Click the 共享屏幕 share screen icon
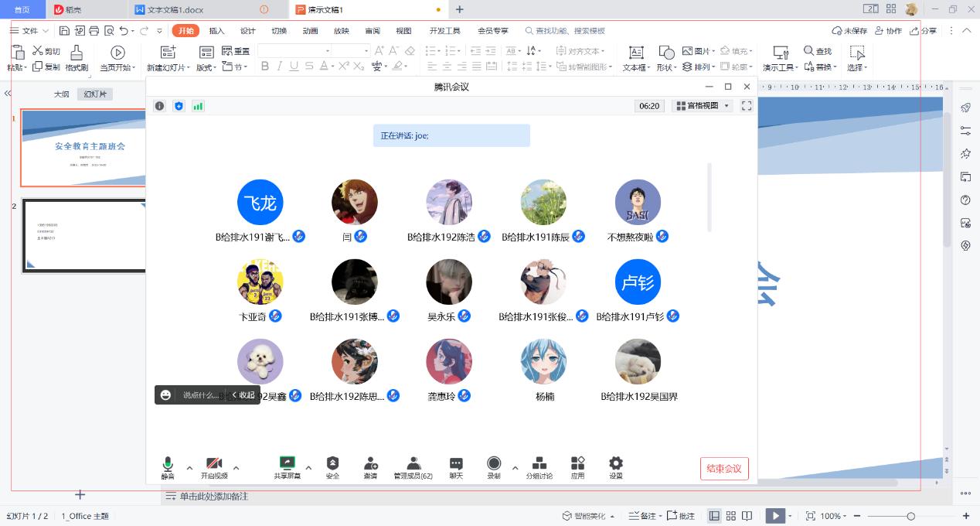This screenshot has height=526, width=980. click(287, 463)
